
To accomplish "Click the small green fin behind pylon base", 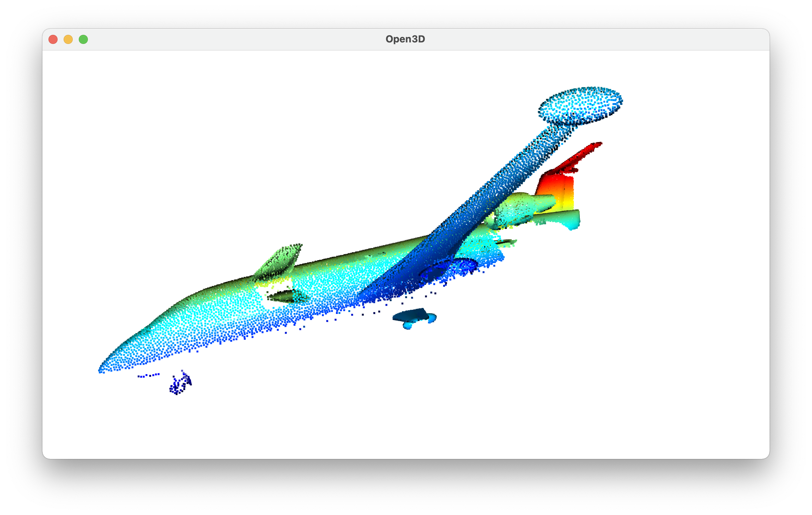I will 506,242.
